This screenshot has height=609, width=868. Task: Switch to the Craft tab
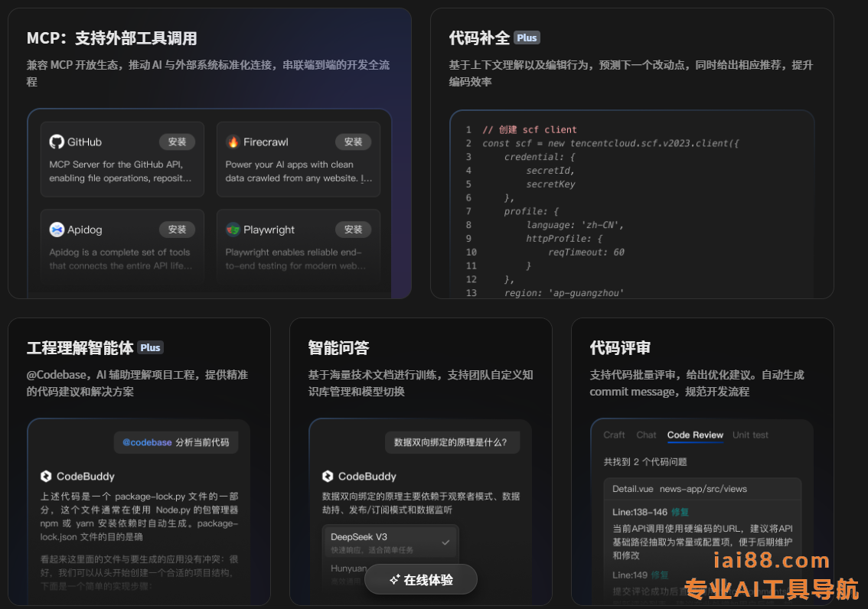pos(614,435)
